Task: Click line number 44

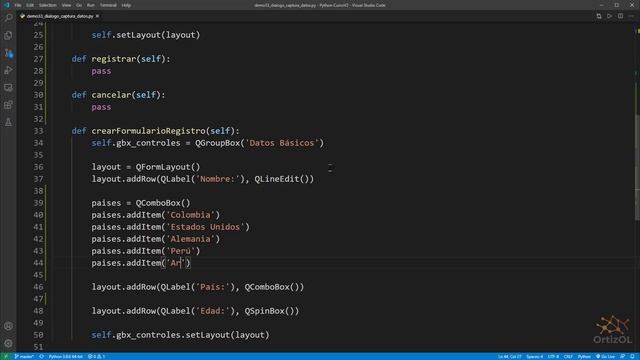Action: (x=38, y=263)
